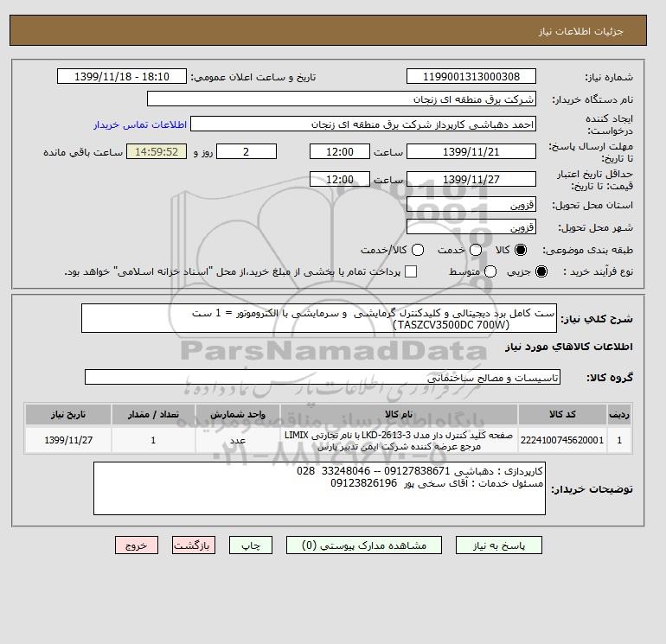This screenshot has height=644, width=666.
Task: Click the اطلاعات کالاهای مورد نیاز heading
Action: (569, 347)
